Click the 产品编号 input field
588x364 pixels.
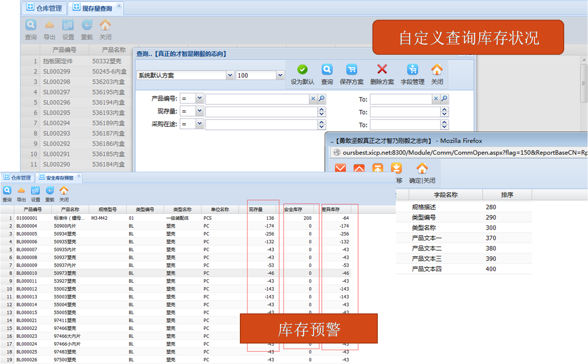tap(257, 99)
